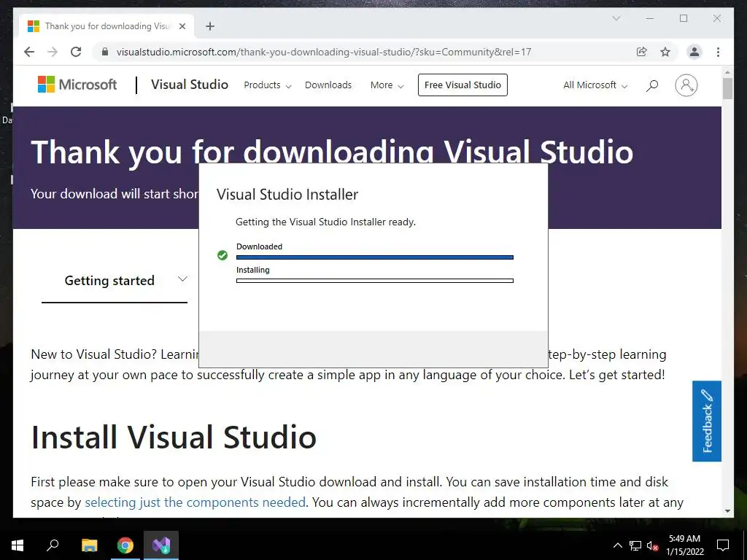Click the selecting just the components needed link
The height and width of the screenshot is (560, 747).
coord(195,502)
